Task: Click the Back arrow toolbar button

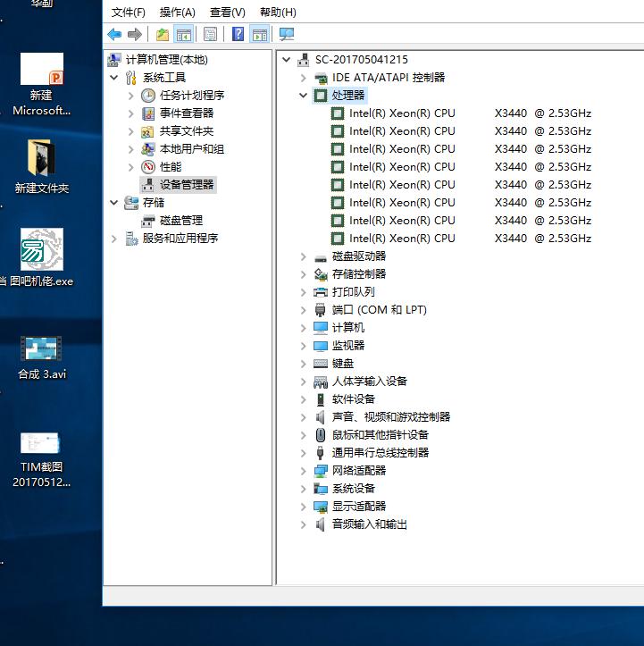Action: point(114,34)
